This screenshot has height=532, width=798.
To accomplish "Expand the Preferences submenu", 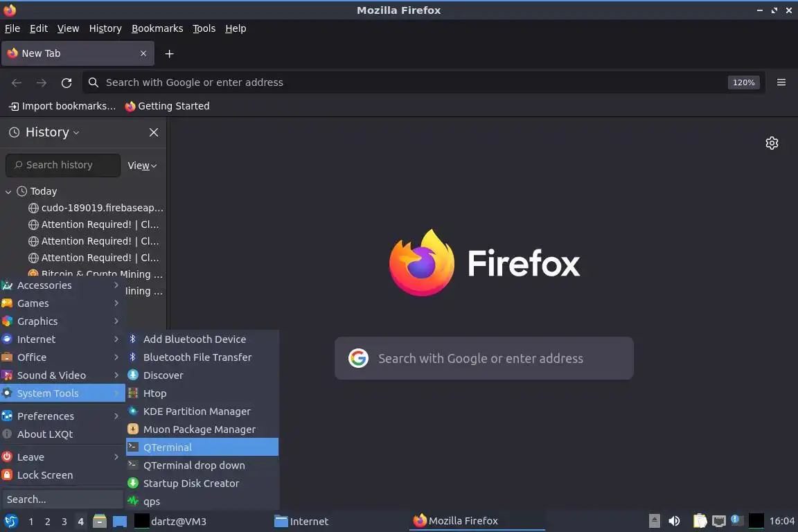I will point(62,416).
